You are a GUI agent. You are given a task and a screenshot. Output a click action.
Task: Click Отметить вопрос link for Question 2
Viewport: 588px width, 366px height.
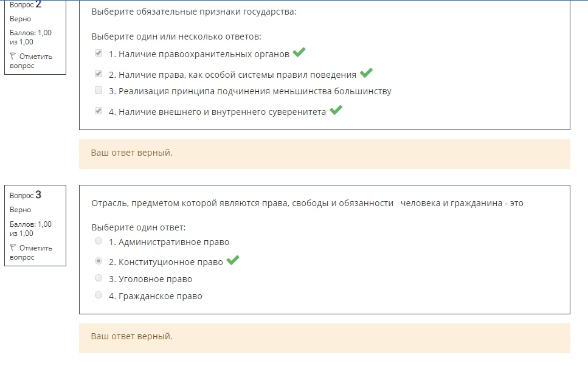(x=31, y=61)
